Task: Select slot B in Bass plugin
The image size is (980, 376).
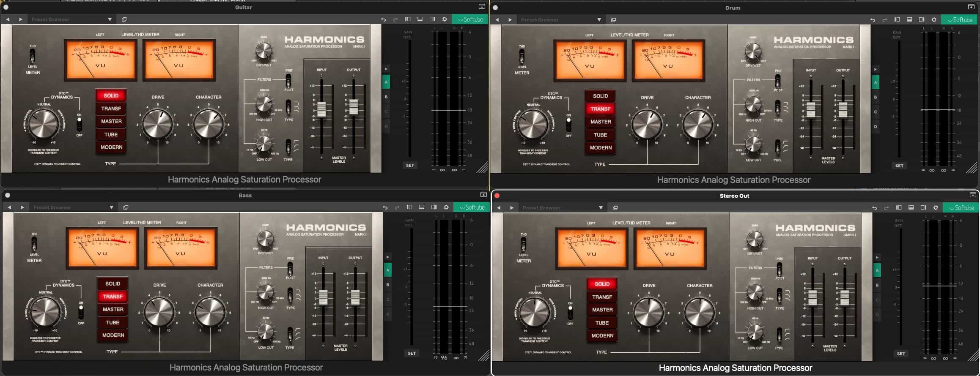Action: [x=388, y=285]
